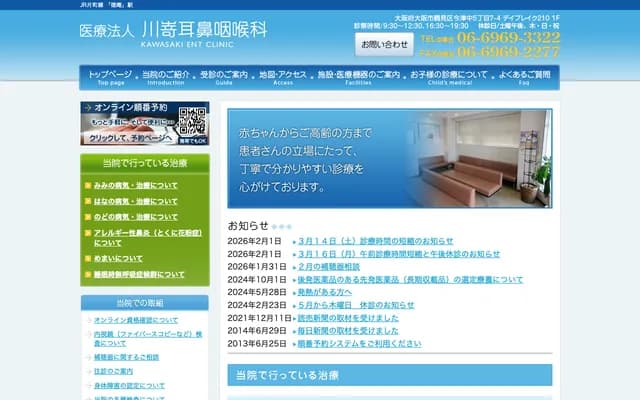Open オンライン資格確認について link
The image size is (640, 400).
[x=136, y=320]
